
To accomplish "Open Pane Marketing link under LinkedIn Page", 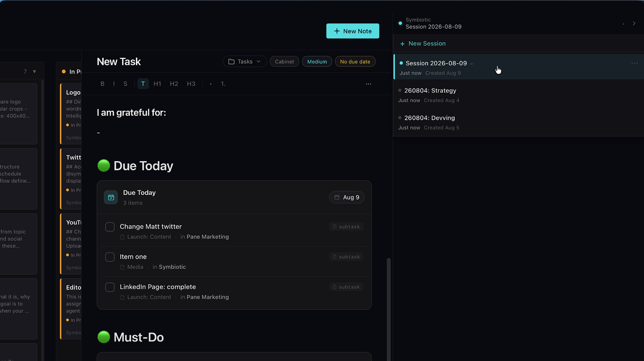I will pyautogui.click(x=207, y=297).
